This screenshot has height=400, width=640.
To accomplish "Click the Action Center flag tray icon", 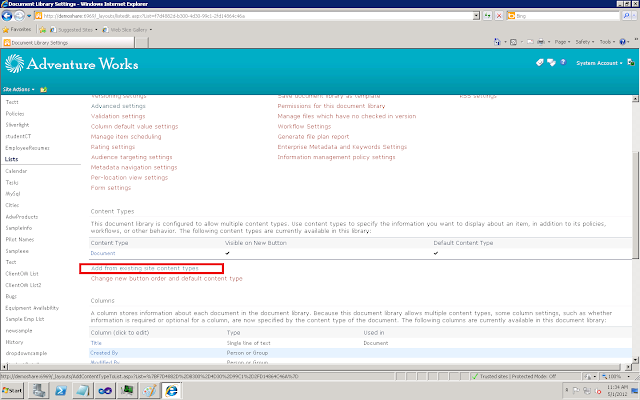I will (x=576, y=391).
